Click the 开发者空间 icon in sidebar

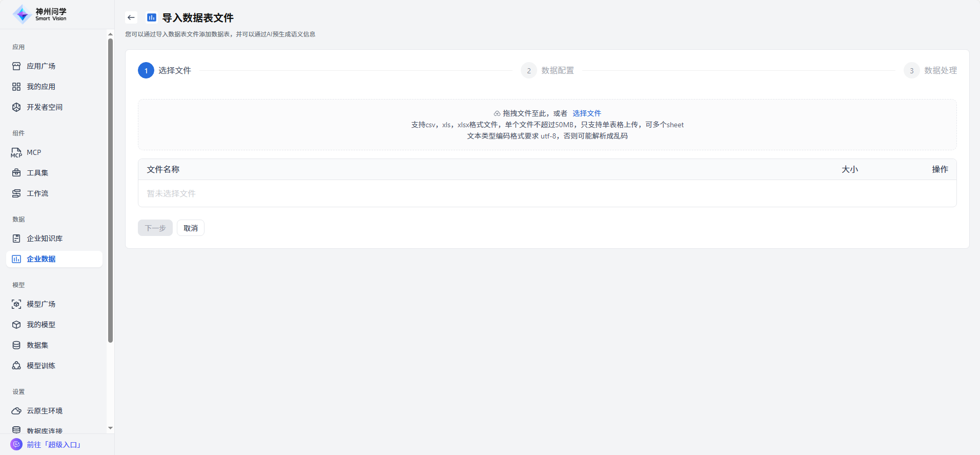coord(16,107)
